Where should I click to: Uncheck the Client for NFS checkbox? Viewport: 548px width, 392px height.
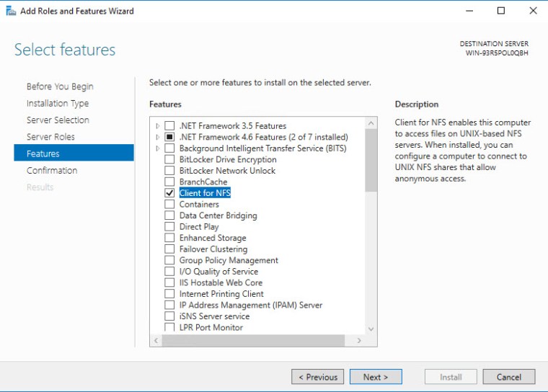coord(169,193)
